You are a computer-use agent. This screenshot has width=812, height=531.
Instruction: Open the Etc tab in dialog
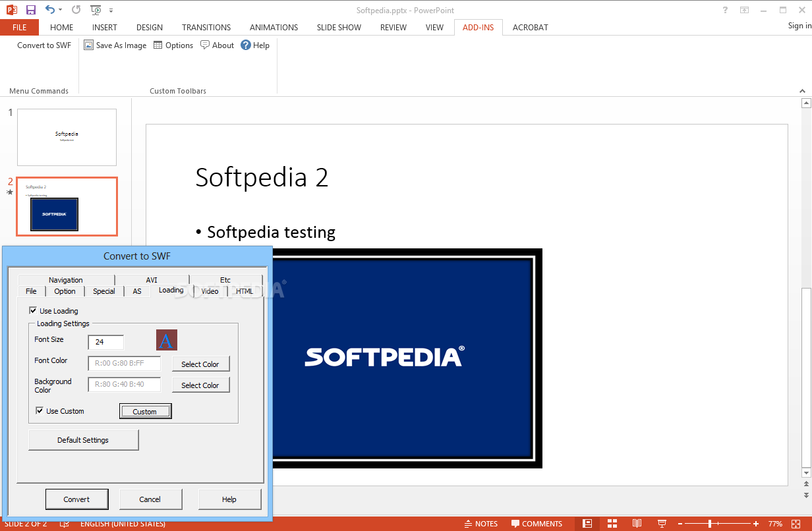(225, 280)
